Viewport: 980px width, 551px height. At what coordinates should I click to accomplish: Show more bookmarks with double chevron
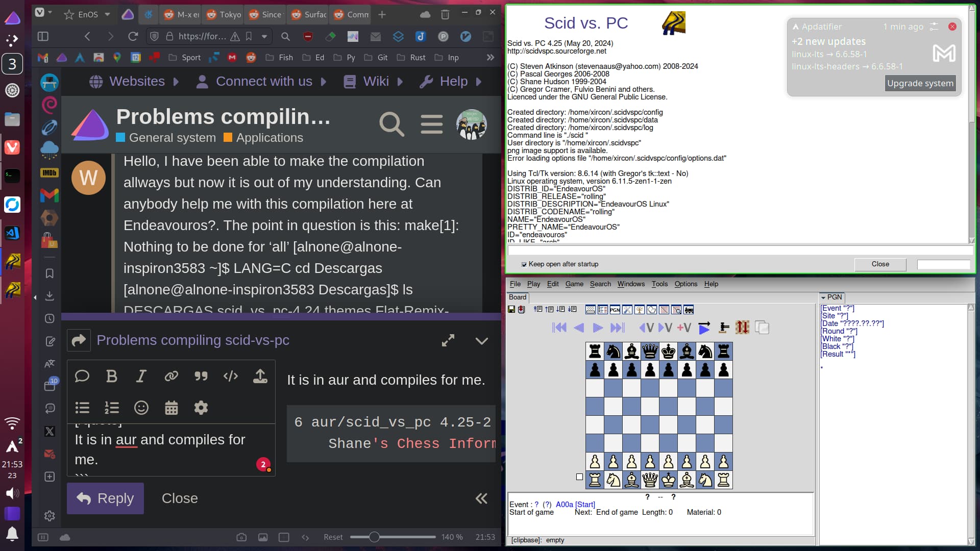click(491, 57)
